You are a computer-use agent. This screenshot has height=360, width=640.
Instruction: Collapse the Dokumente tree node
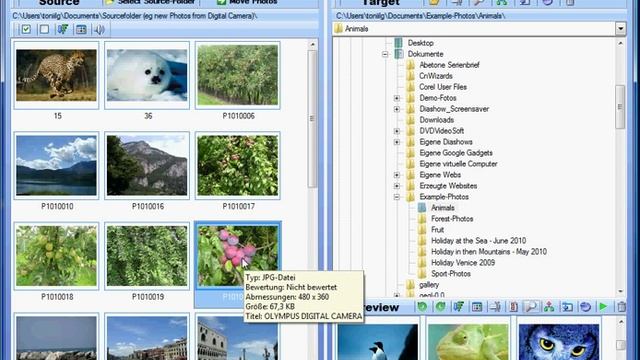coord(385,54)
